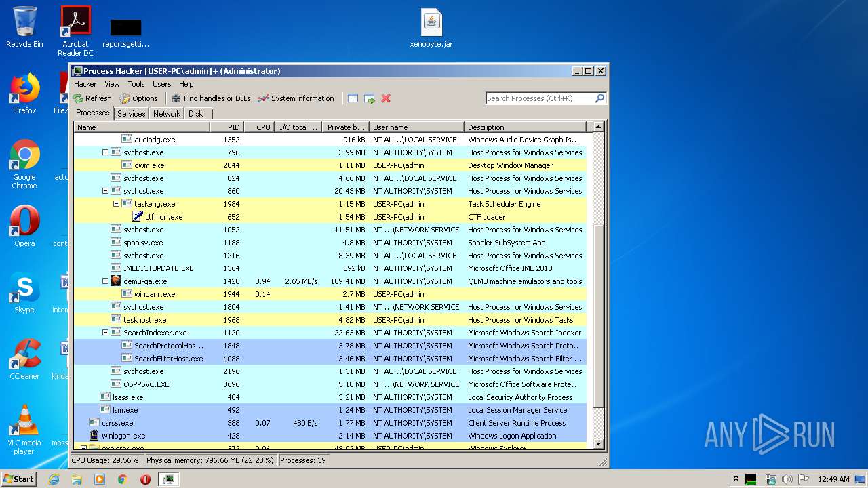
Task: Collapse the SearchIndexer.exe tree node
Action: (x=105, y=333)
